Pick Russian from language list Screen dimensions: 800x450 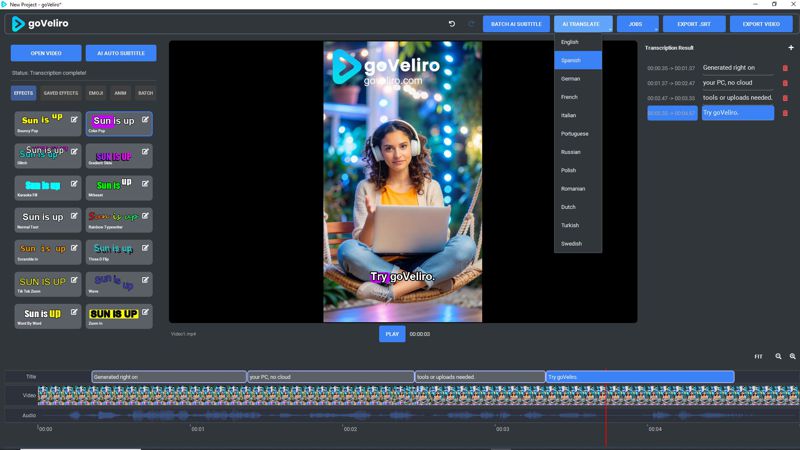(578, 152)
